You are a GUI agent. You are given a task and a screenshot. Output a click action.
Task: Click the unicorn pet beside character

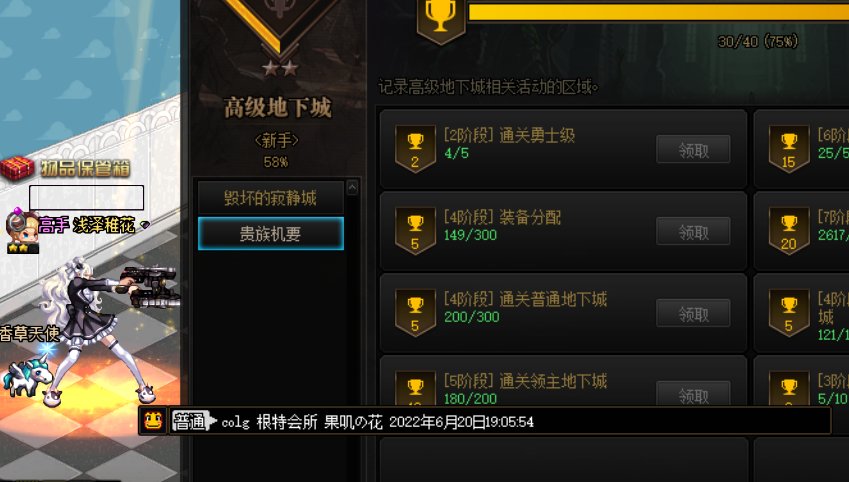click(25, 376)
